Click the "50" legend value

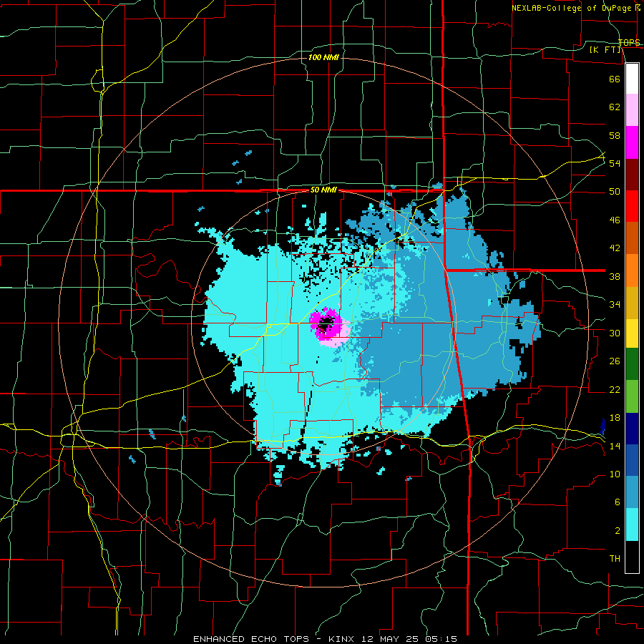coord(615,192)
